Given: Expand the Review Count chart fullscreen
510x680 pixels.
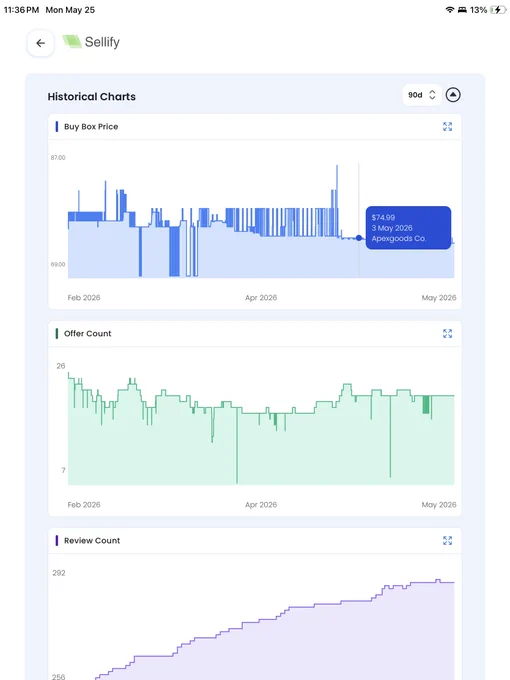Looking at the screenshot, I should coord(448,540).
